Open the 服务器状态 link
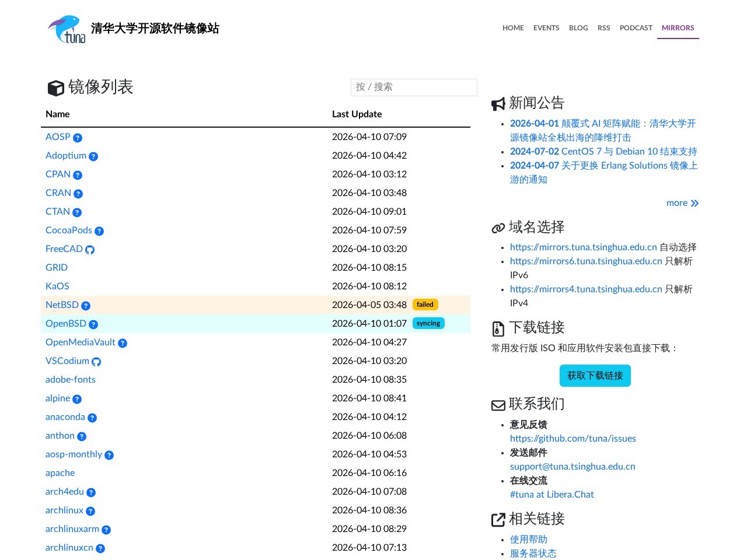This screenshot has height=560, width=747. coord(533,554)
